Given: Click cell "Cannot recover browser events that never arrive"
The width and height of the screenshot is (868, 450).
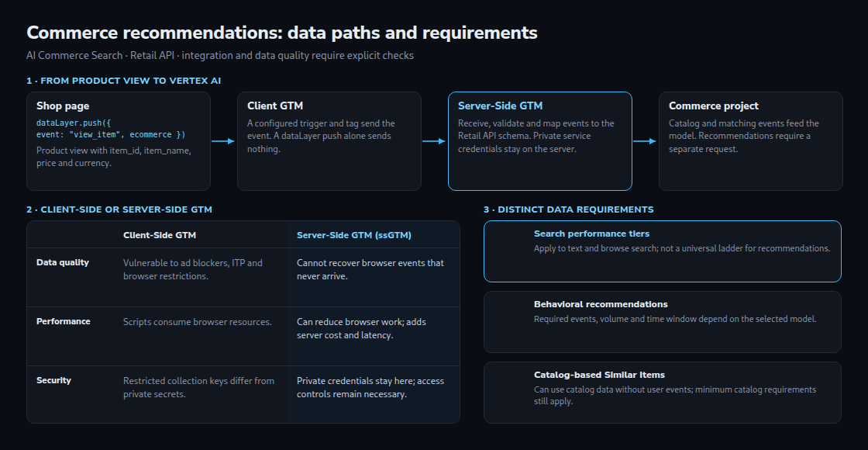Looking at the screenshot, I should [370, 269].
